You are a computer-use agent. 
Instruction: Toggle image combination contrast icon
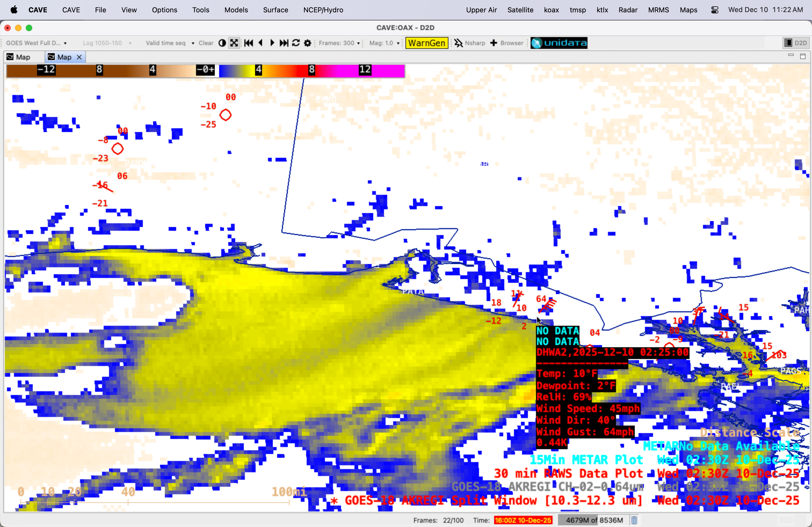point(222,43)
